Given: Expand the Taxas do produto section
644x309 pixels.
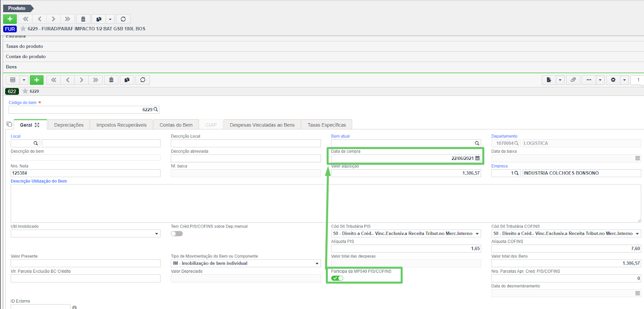Looking at the screenshot, I should coord(324,46).
